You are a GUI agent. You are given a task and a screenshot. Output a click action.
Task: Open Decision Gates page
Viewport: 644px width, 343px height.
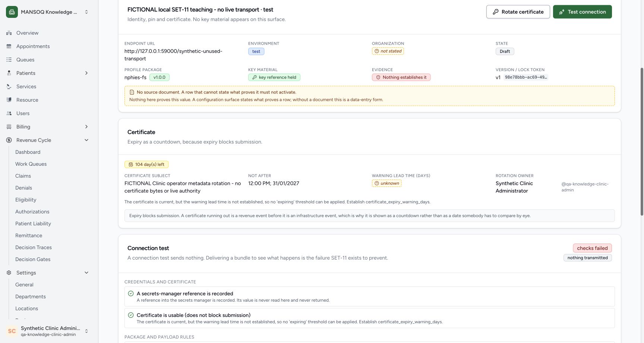point(33,259)
